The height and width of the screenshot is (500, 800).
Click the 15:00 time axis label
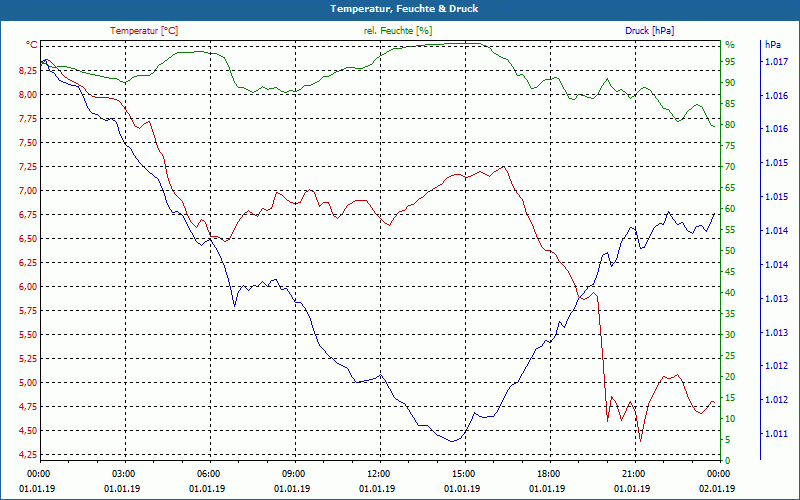463,473
